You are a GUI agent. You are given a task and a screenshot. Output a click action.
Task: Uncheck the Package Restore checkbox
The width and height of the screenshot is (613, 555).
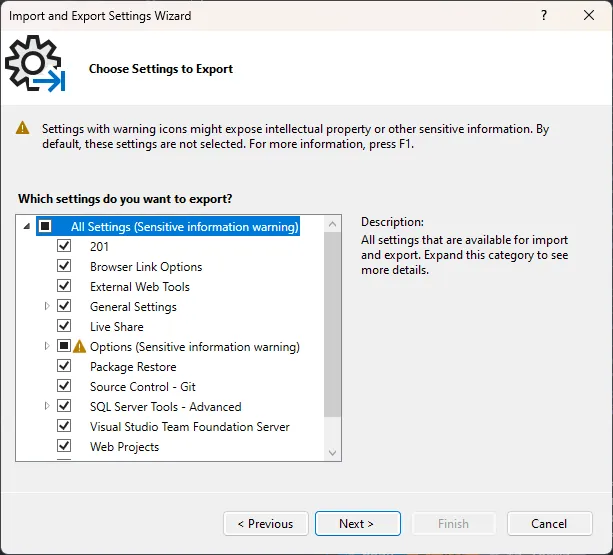coord(64,366)
